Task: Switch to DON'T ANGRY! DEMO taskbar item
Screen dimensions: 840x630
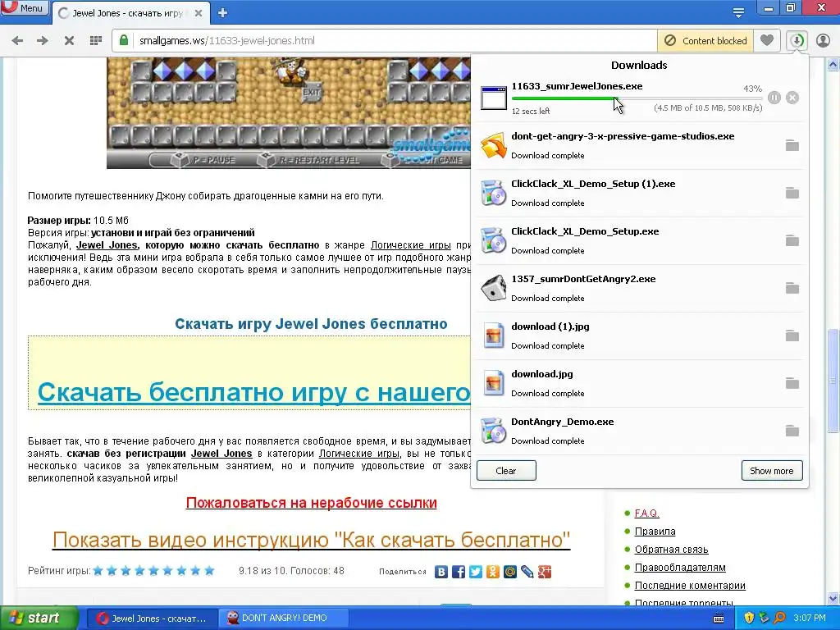Action: coord(283,618)
